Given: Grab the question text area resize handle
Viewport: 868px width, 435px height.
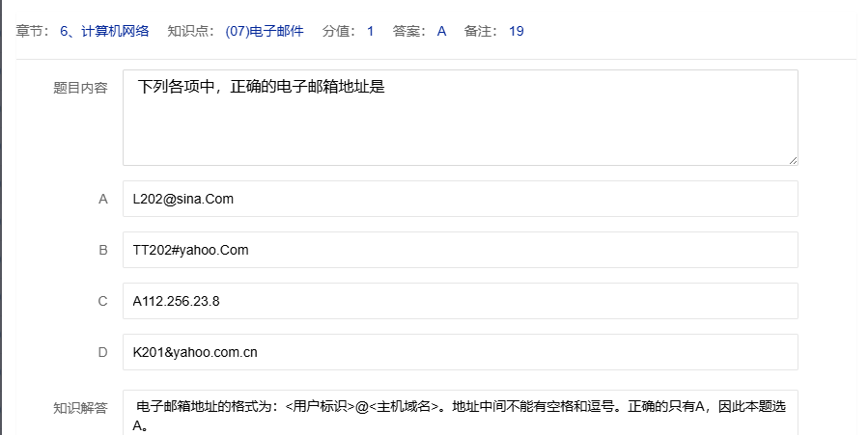Looking at the screenshot, I should pos(793,160).
